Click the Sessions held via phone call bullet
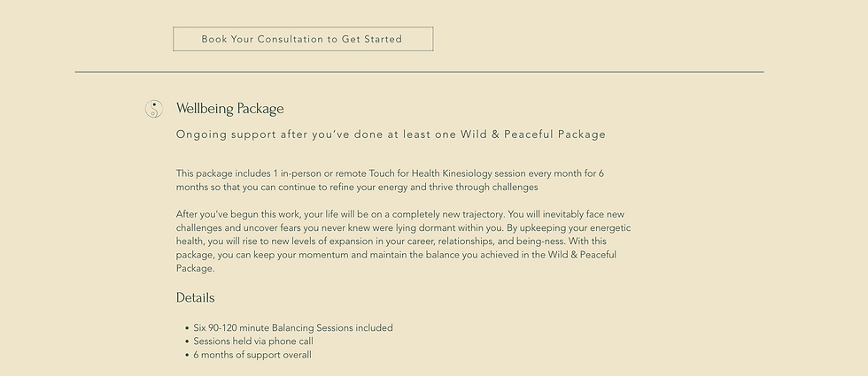Screen dimensions: 868x376 pyautogui.click(x=253, y=341)
